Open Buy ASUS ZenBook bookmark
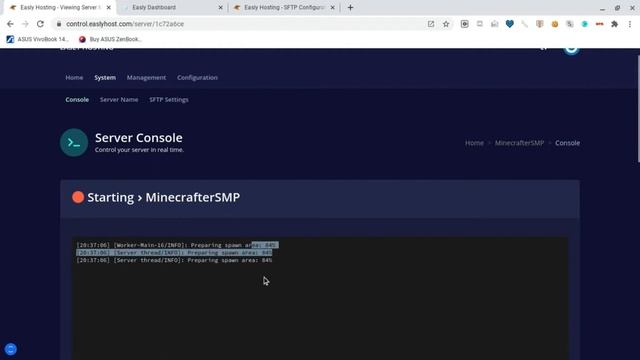The image size is (640, 360). tap(110, 39)
